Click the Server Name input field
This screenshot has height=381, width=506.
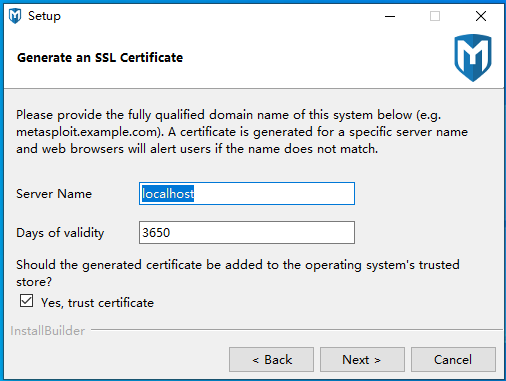[x=247, y=193]
